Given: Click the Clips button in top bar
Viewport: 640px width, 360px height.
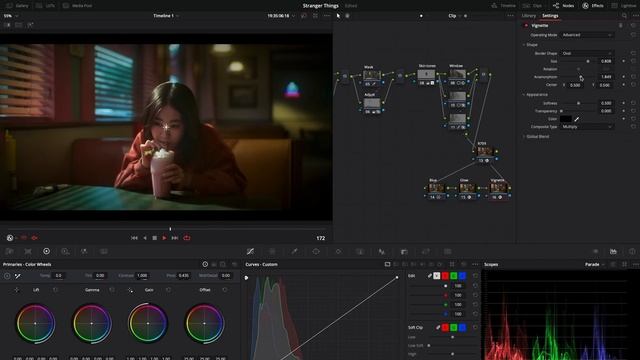Looking at the screenshot, I should click(533, 6).
